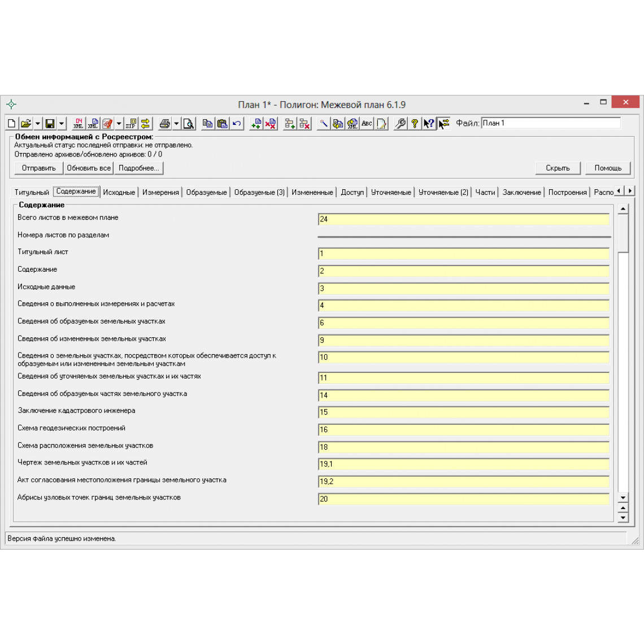This screenshot has width=644, height=644.
Task: Click the XML icon with yellow arrows
Action: (x=353, y=123)
